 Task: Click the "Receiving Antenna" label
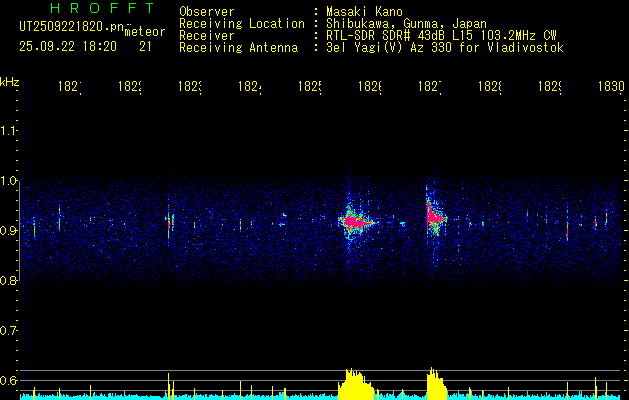tap(239, 48)
